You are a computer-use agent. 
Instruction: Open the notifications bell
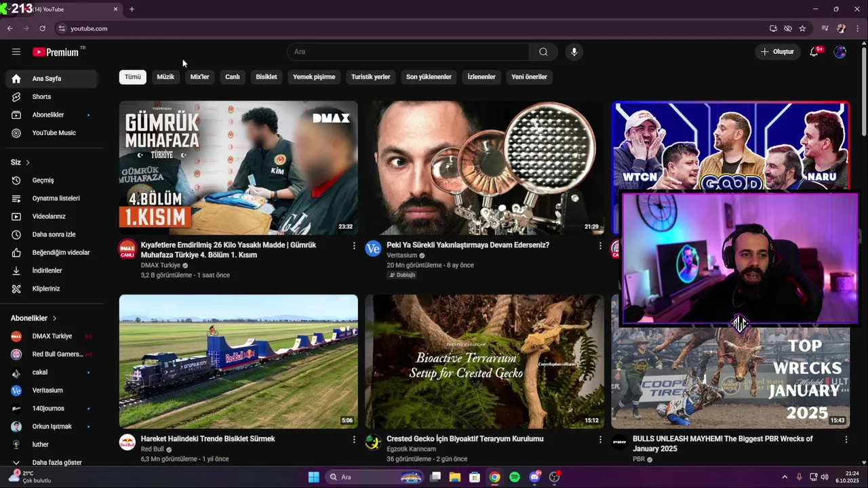[814, 52]
